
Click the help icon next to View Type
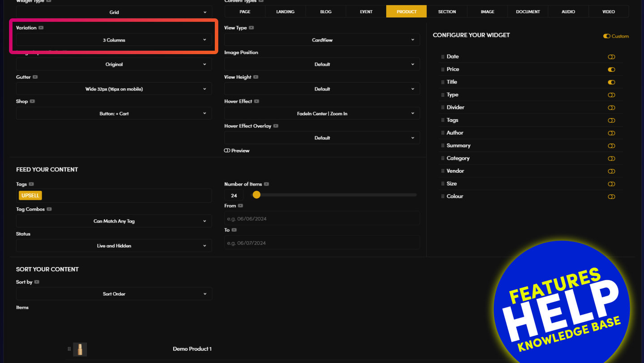coord(252,28)
